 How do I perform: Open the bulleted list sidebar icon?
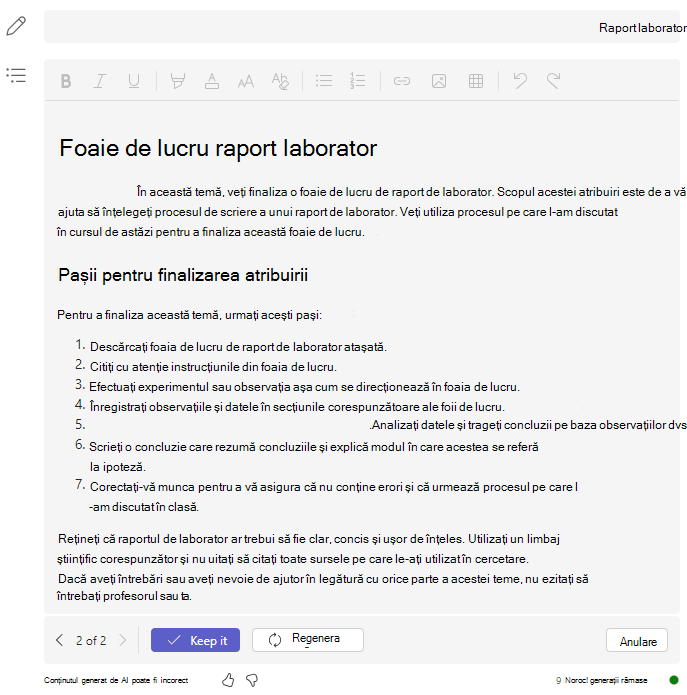pos(16,75)
